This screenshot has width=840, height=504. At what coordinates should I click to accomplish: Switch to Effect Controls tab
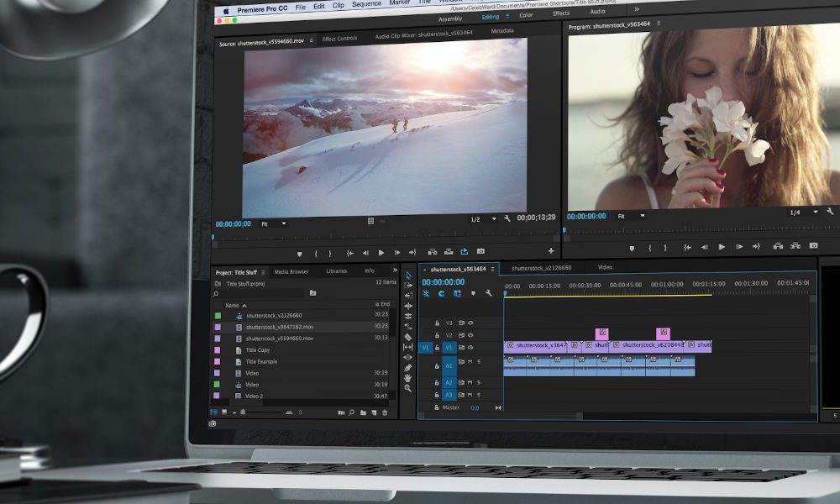[x=339, y=39]
